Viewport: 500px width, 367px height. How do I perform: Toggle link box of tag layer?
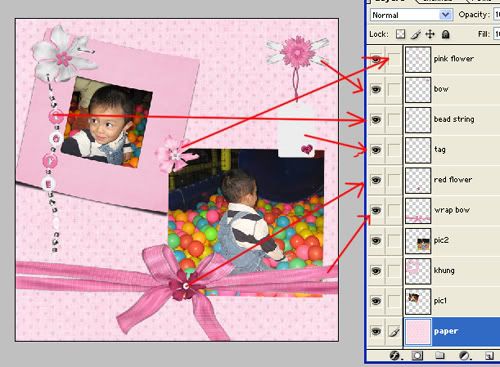point(394,149)
